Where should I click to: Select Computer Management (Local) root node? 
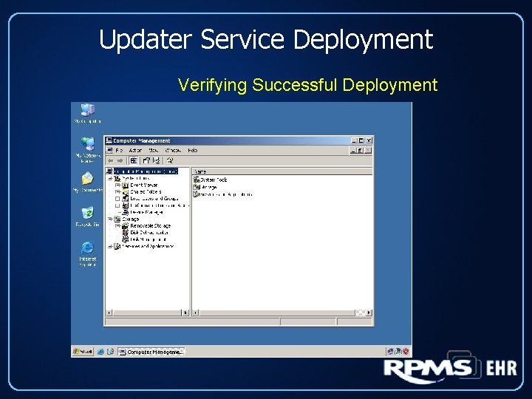tap(146, 171)
